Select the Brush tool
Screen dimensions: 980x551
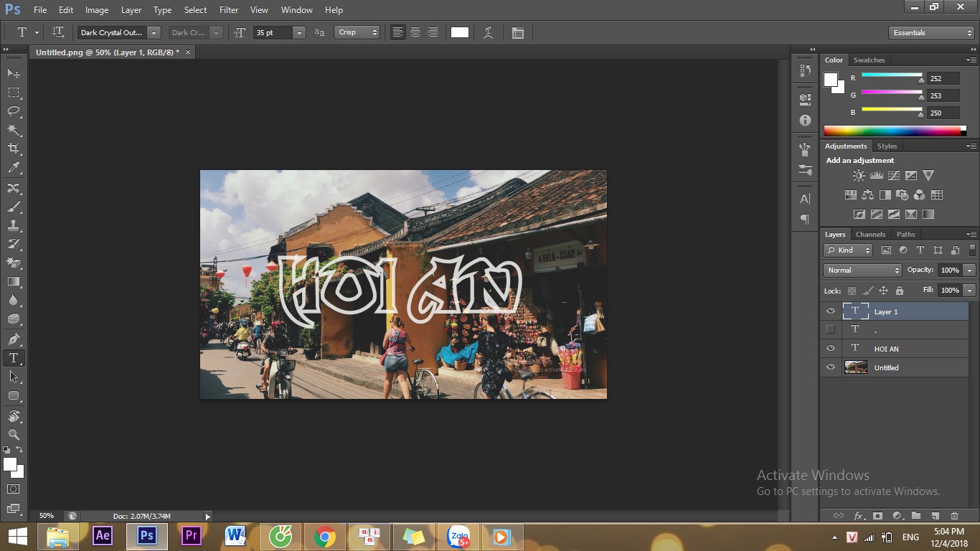(14, 207)
